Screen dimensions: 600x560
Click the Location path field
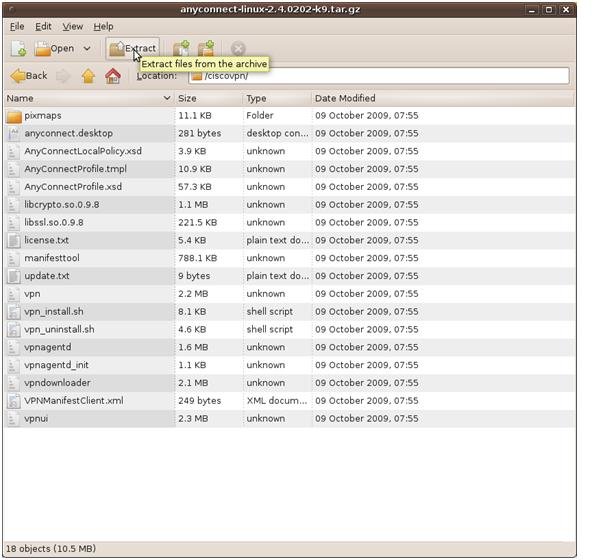coord(378,76)
